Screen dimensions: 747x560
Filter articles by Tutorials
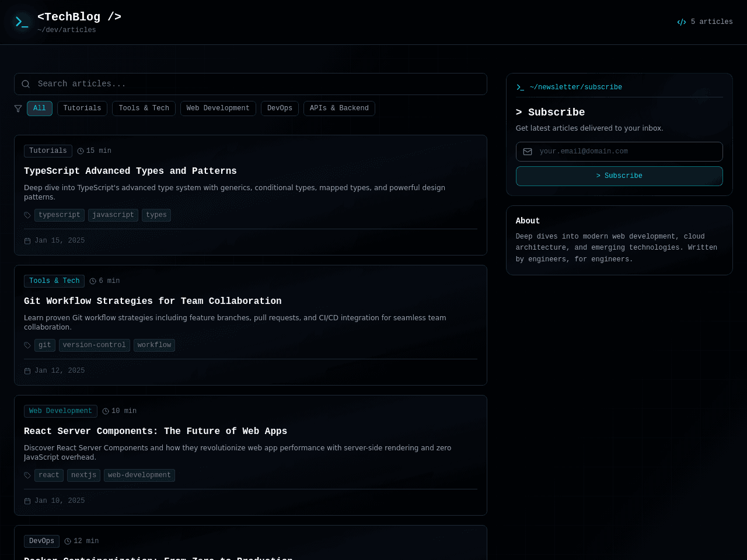[82, 108]
